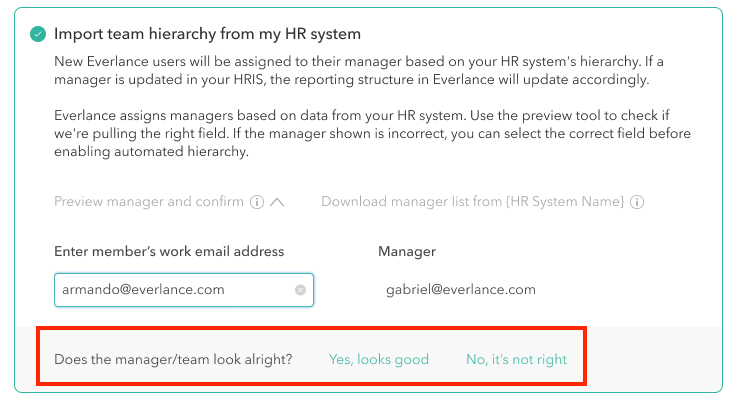Open the info icon beside Preview manager and confirm
The width and height of the screenshot is (738, 404).
pos(257,202)
